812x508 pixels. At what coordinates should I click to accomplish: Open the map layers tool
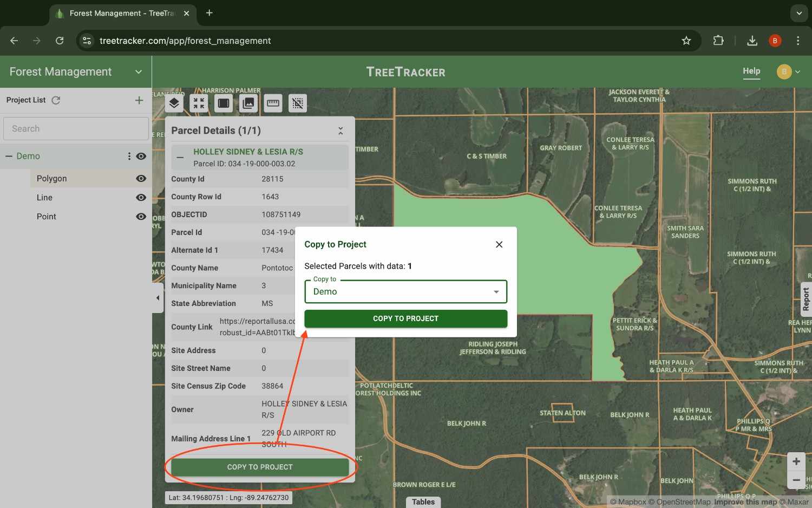174,103
